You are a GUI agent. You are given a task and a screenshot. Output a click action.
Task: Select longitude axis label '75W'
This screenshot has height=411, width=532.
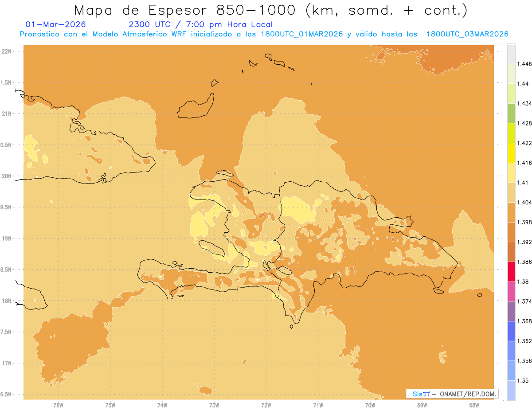tap(110, 405)
